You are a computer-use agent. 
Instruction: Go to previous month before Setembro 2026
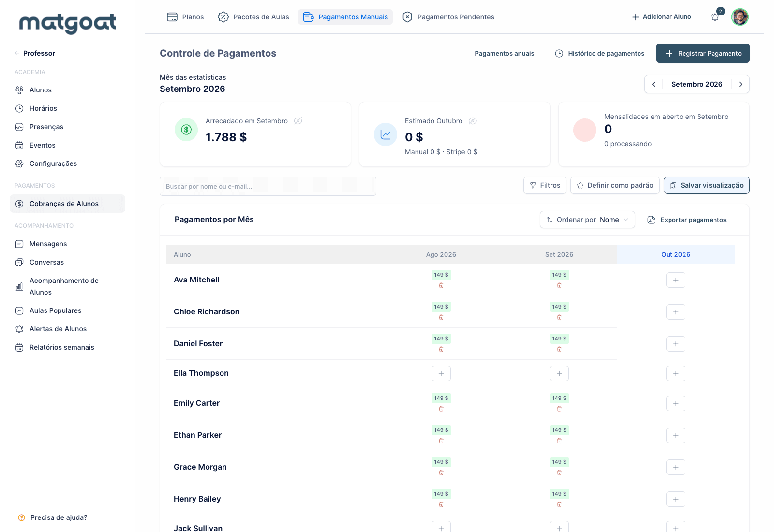coord(654,84)
